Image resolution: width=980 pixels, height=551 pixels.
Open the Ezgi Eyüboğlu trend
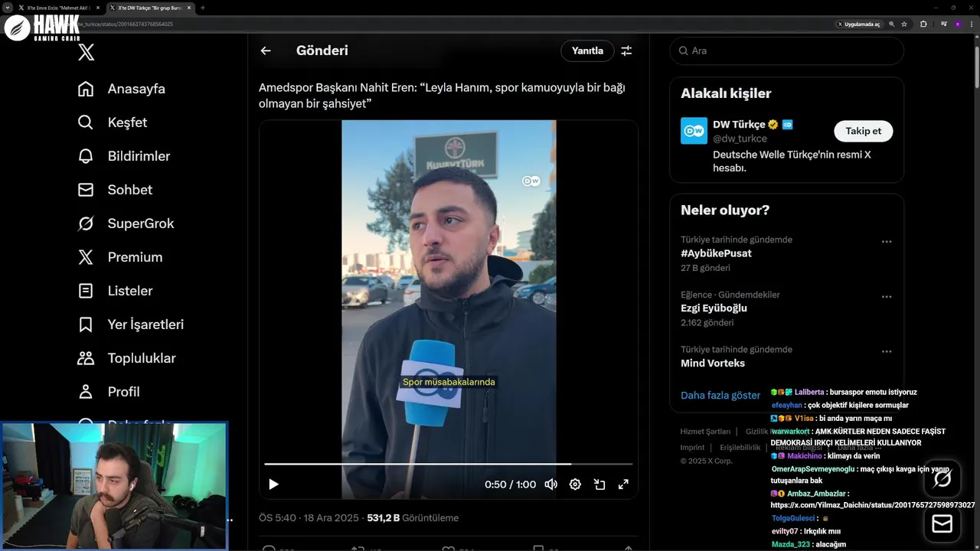[x=714, y=308]
